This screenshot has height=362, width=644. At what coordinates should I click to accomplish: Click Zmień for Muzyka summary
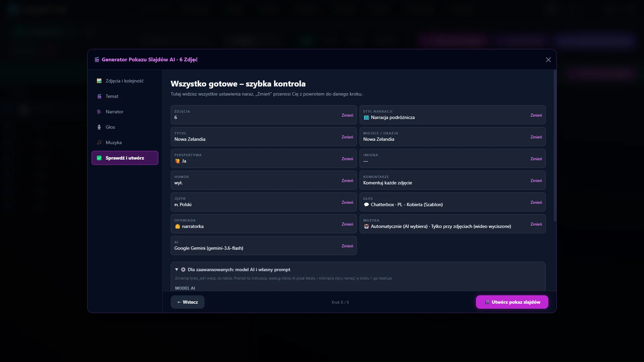(536, 224)
